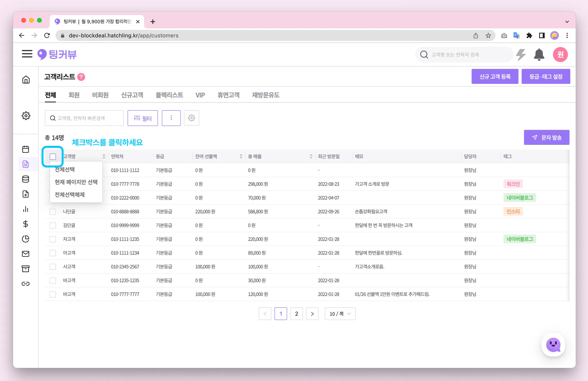Open the chat bot bubble icon

[x=553, y=345]
